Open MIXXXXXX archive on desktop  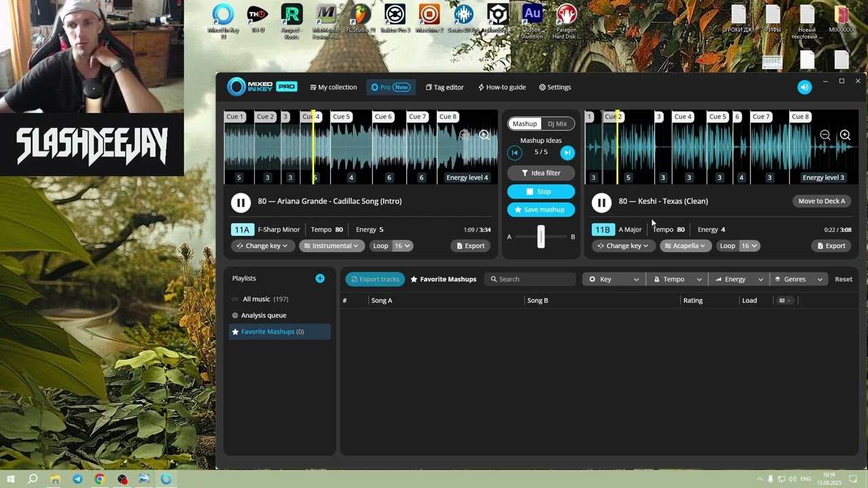click(x=842, y=19)
